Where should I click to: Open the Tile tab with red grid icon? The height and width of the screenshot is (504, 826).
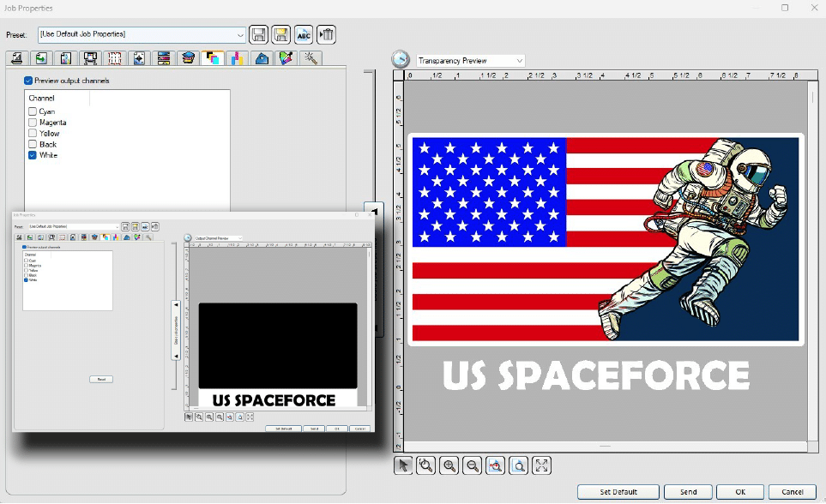coord(114,58)
